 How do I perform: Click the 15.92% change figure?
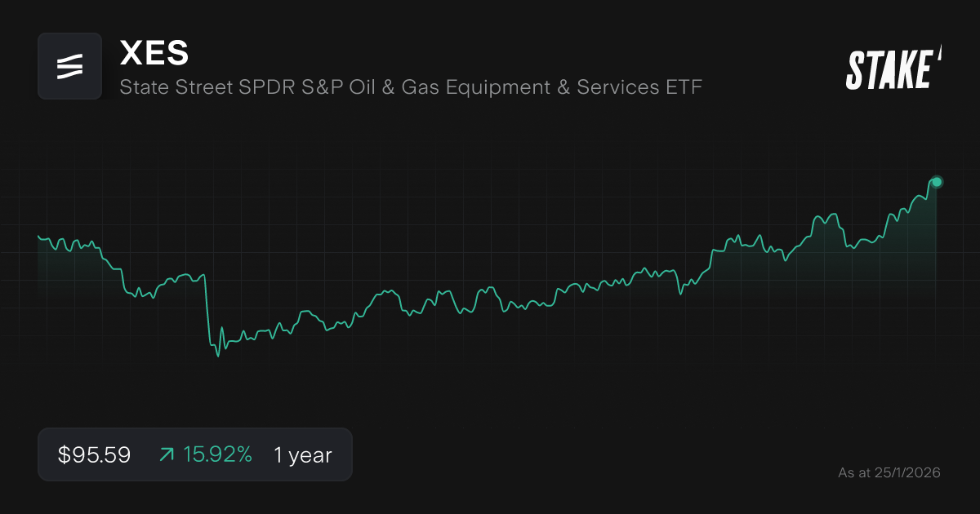click(217, 455)
